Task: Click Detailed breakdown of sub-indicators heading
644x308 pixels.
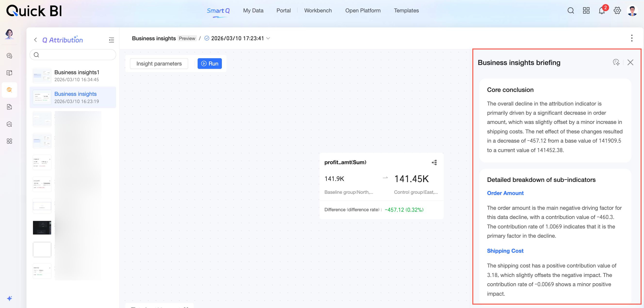Action: [541, 180]
